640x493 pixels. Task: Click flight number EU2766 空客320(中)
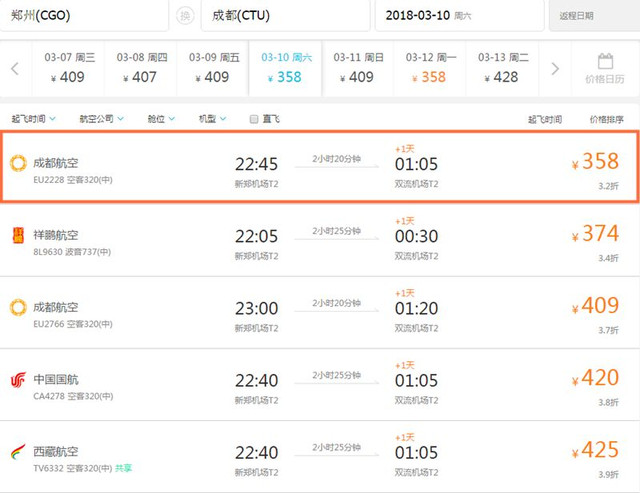73,324
